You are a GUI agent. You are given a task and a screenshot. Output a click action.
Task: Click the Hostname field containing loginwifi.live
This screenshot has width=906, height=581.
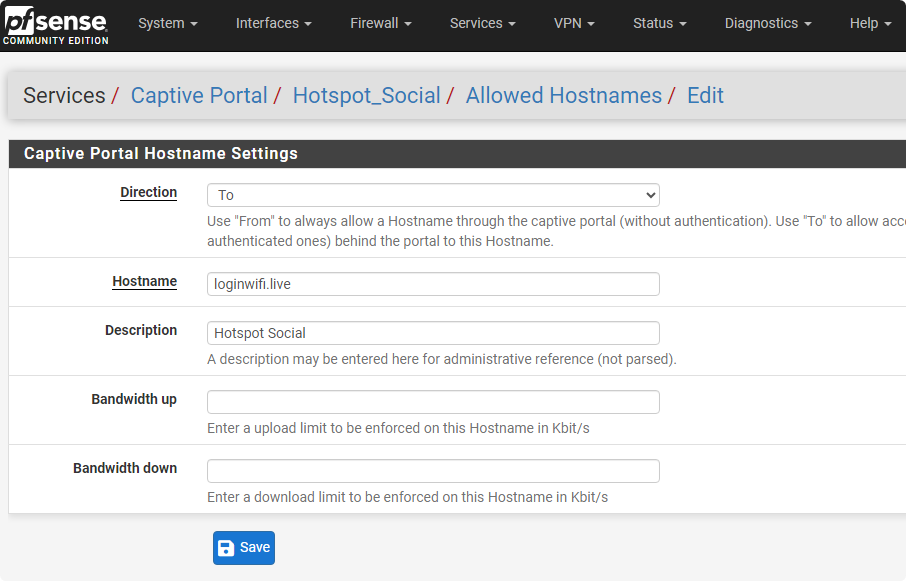pyautogui.click(x=433, y=284)
